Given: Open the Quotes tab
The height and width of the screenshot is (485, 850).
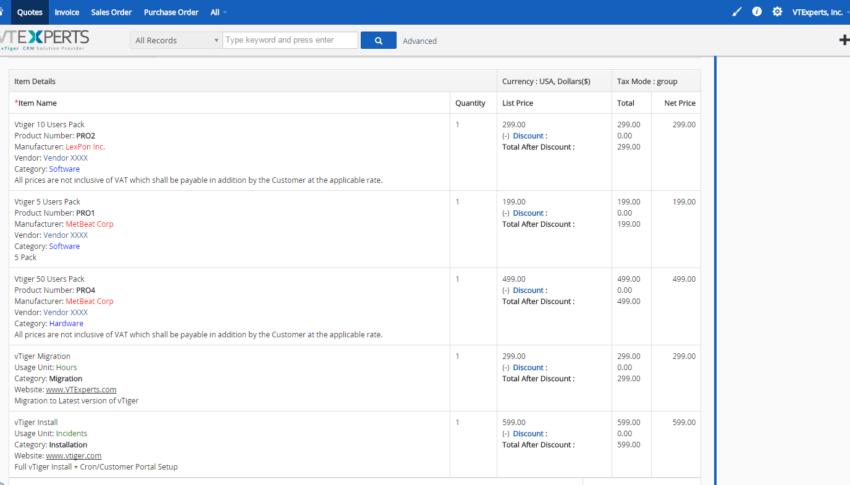Looking at the screenshot, I should point(29,12).
